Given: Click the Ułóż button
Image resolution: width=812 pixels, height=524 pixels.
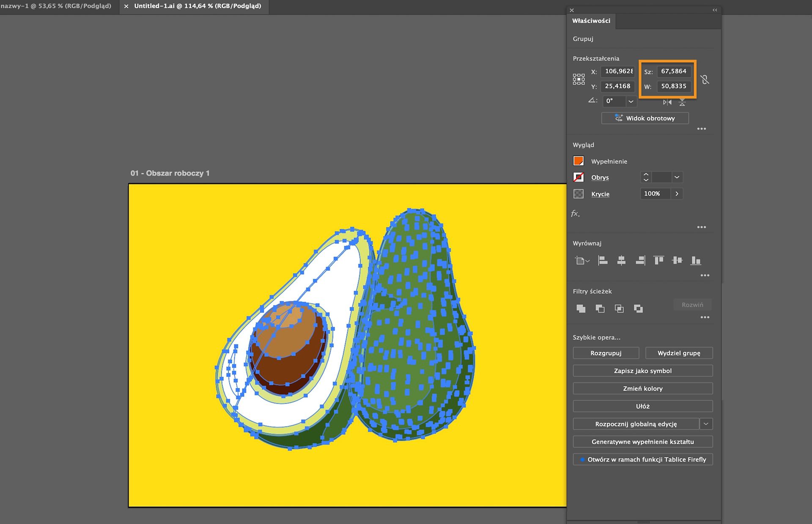Looking at the screenshot, I should (643, 406).
